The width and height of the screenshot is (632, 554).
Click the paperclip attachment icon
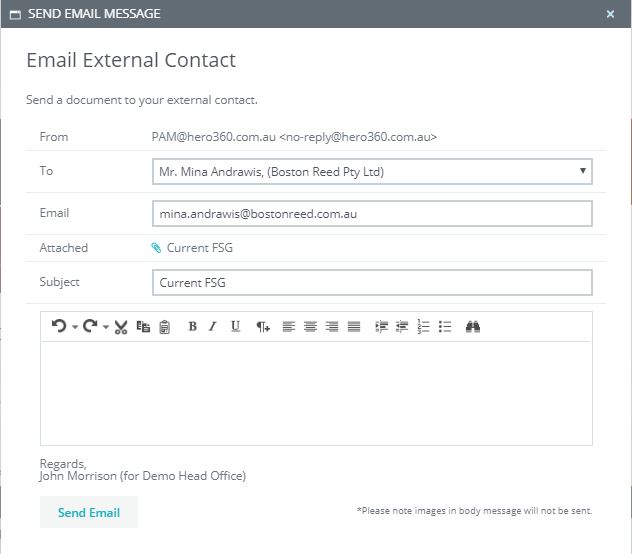point(156,248)
